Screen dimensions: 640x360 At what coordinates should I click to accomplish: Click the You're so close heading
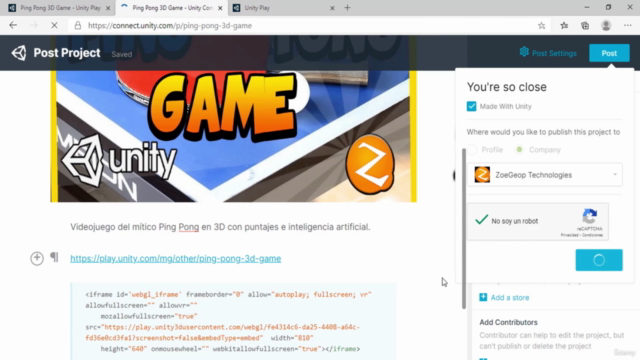coord(507,87)
